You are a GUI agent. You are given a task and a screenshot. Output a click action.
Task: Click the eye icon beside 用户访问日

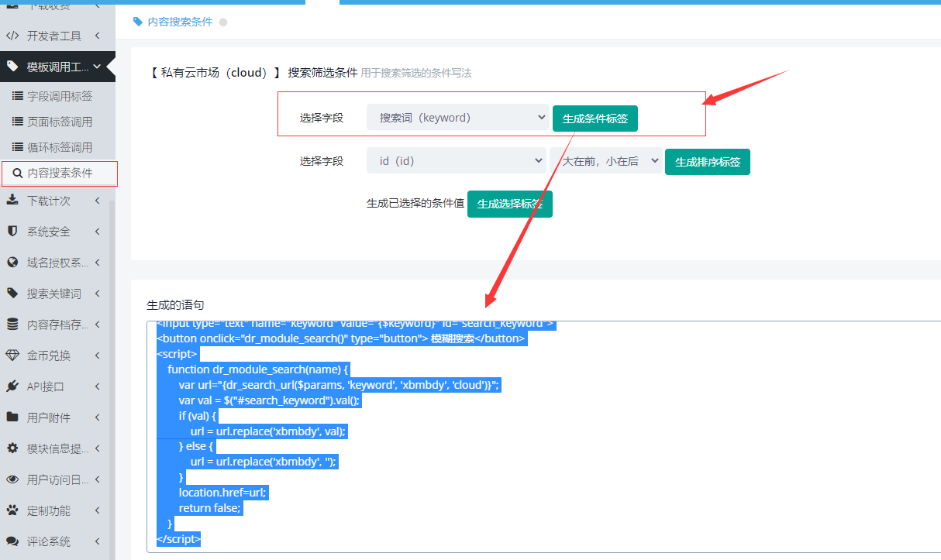click(12, 479)
